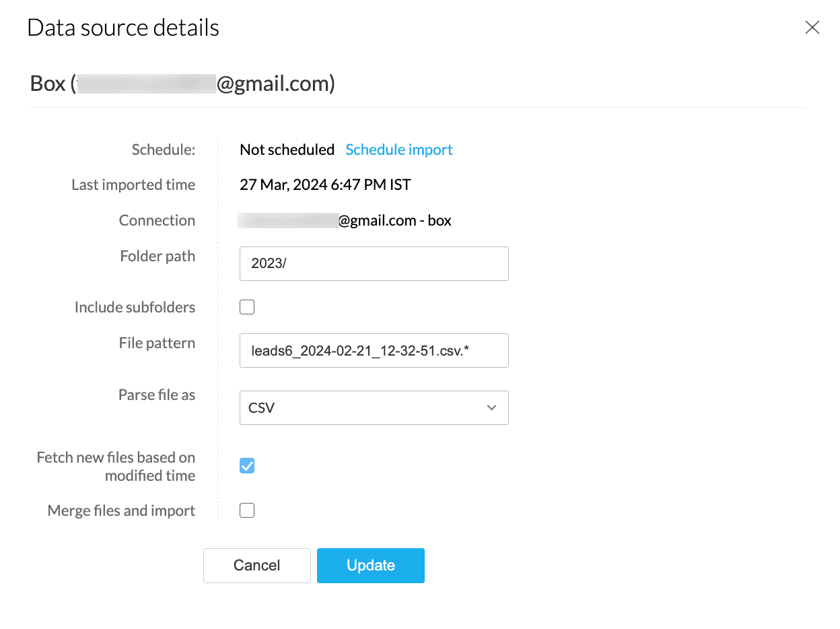The height and width of the screenshot is (629, 840).
Task: Click the Not scheduled status text
Action: (x=287, y=150)
